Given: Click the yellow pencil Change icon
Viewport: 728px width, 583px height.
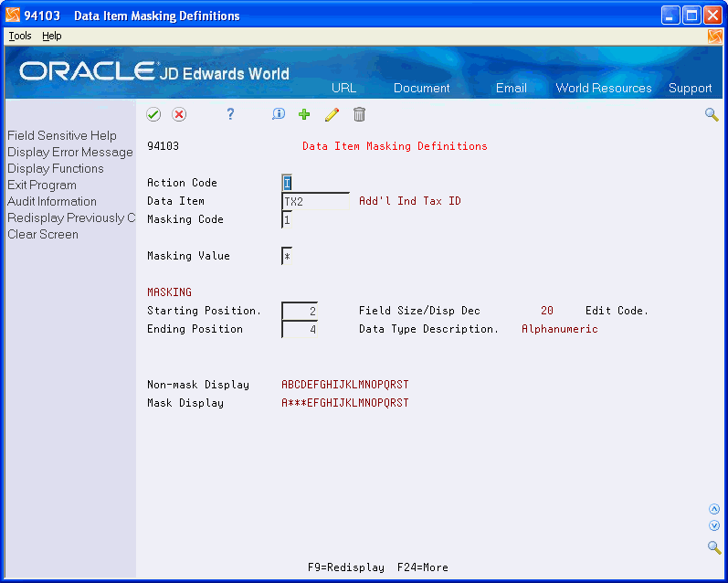Looking at the screenshot, I should [332, 114].
